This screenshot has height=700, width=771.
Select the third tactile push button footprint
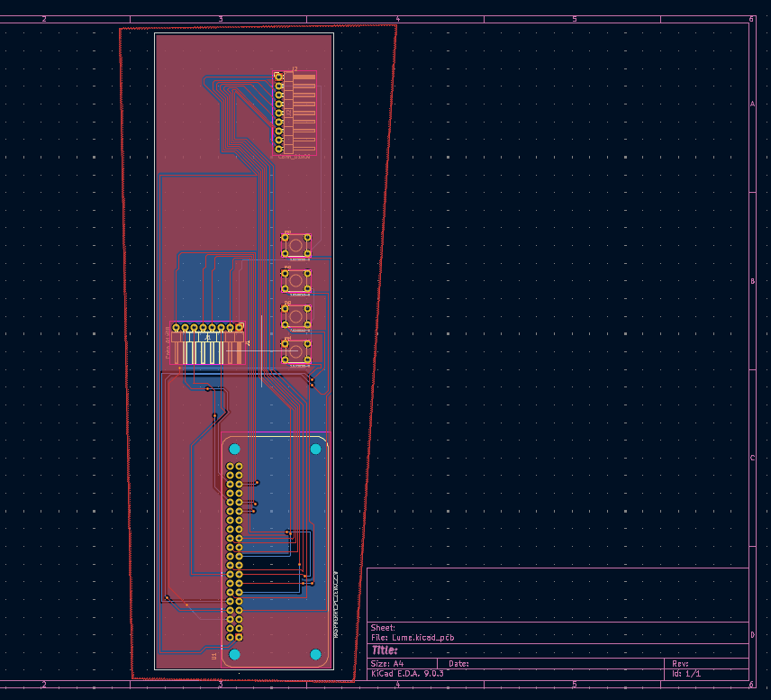coord(296,317)
